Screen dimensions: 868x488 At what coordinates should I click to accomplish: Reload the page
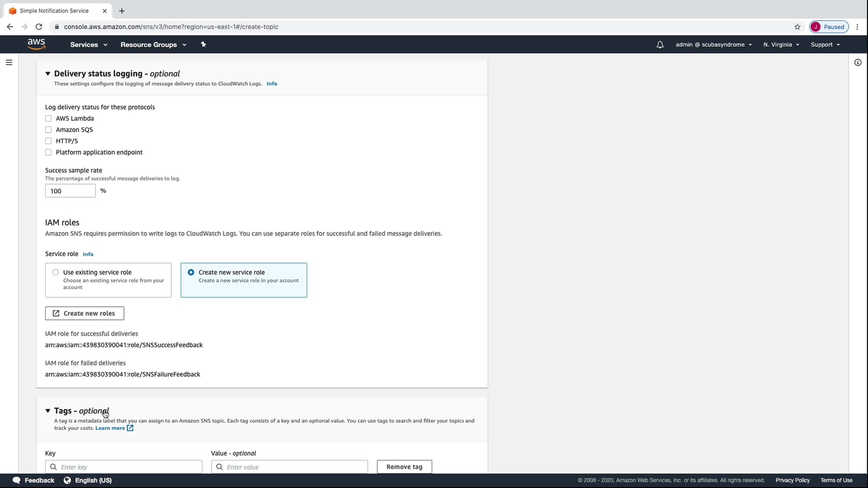point(39,27)
